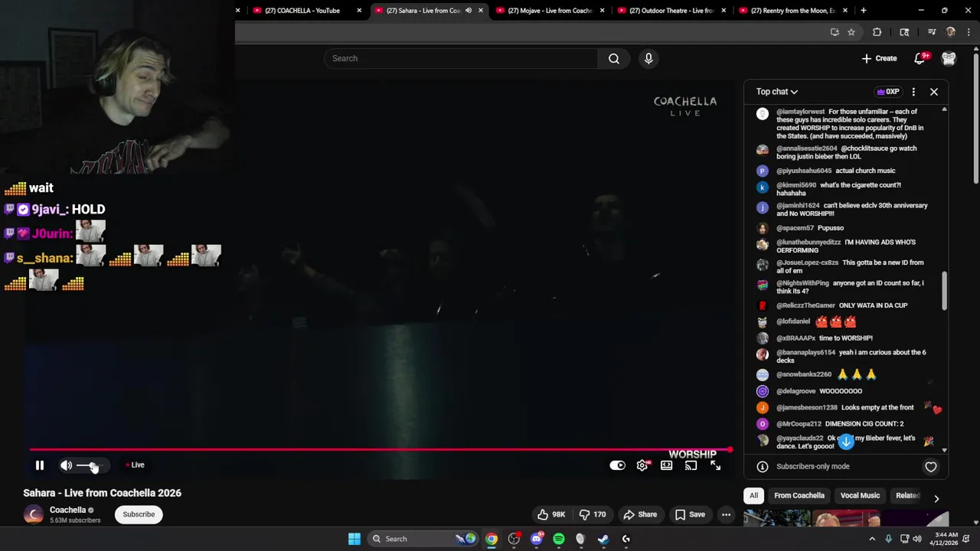Dislike the video showing 170
Screen dimensions: 980x551
593,514
